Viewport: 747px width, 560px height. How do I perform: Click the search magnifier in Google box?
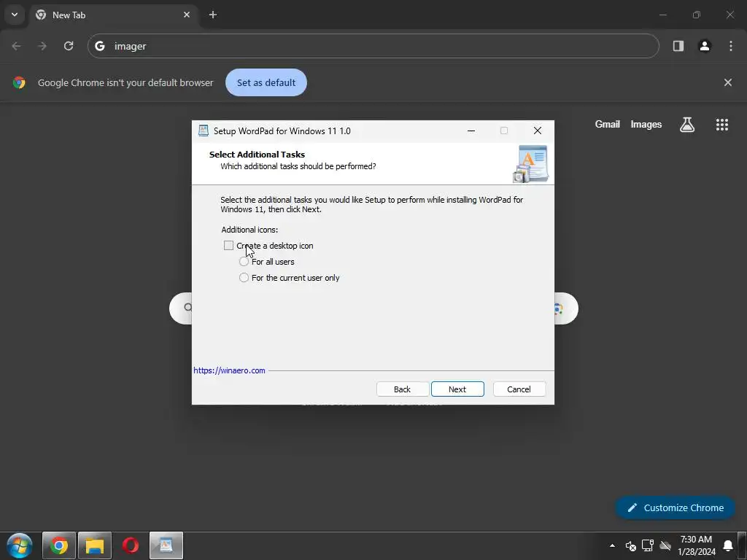[x=188, y=308]
